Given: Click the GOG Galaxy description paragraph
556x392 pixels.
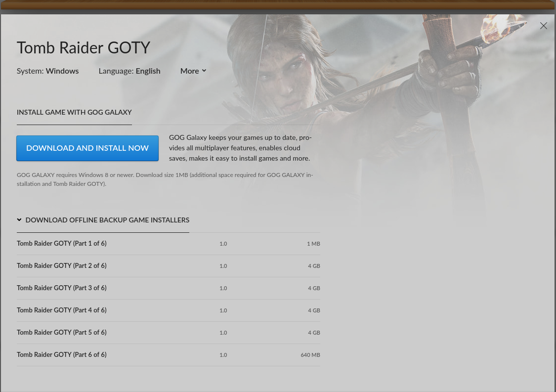Looking at the screenshot, I should point(240,148).
